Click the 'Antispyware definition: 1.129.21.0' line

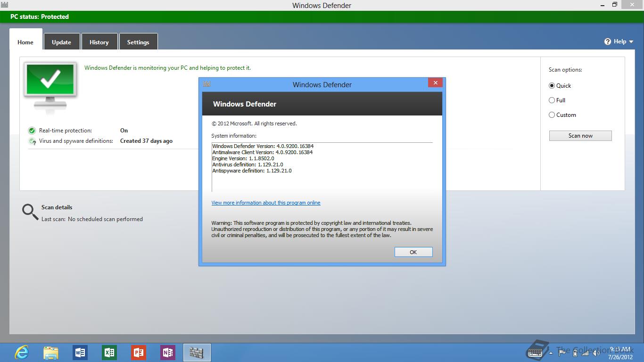[252, 171]
